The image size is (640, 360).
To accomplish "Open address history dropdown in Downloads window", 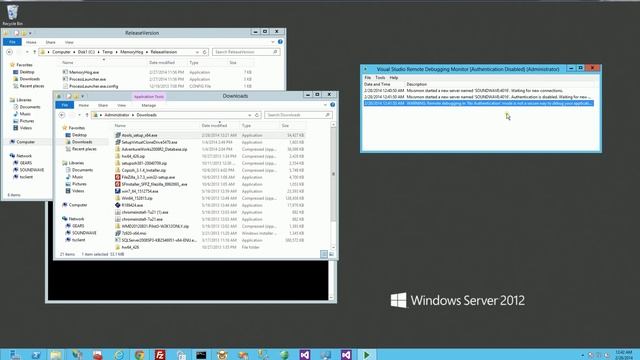I will (249, 115).
